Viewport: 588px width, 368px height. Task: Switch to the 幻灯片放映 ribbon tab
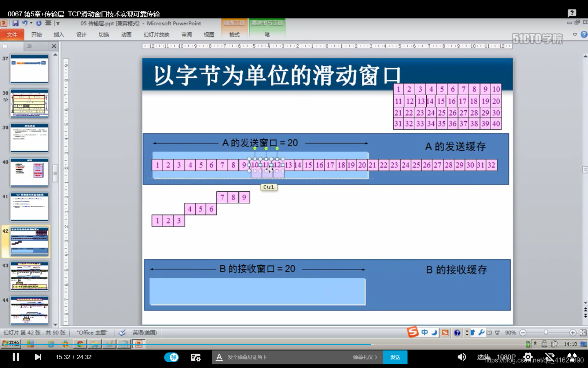[156, 35]
